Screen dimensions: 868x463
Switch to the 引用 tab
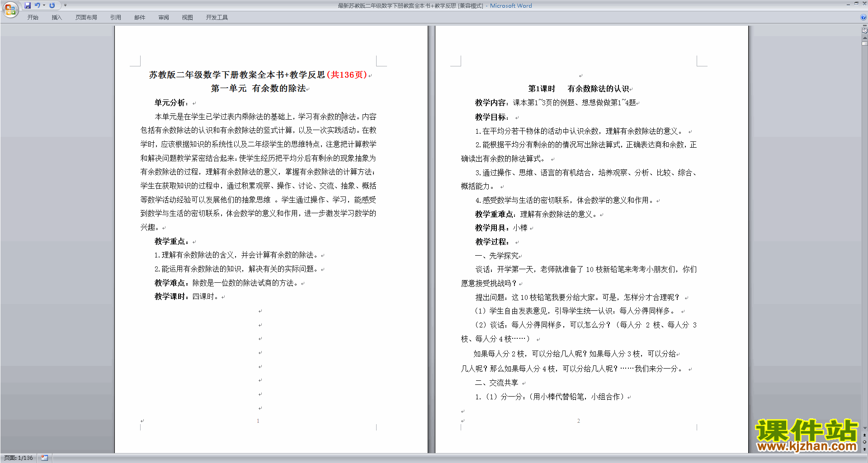(115, 17)
